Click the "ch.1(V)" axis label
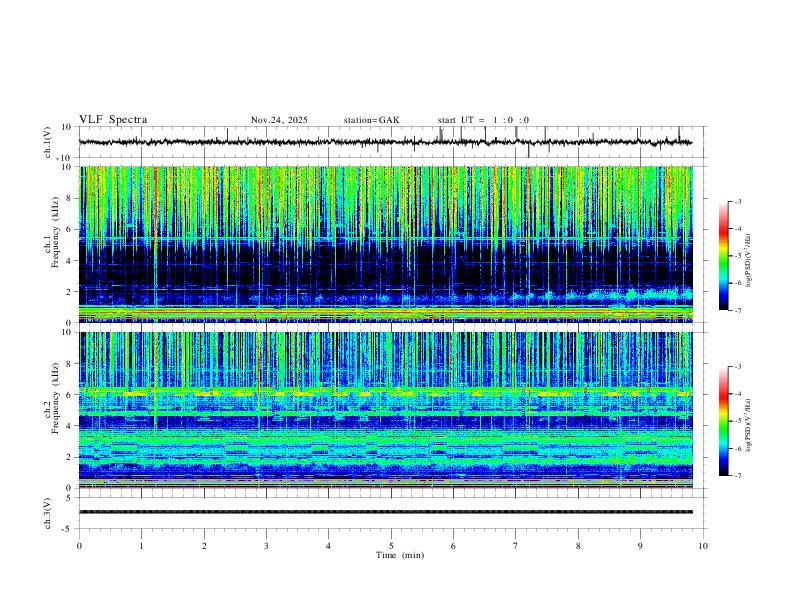 pyautogui.click(x=48, y=142)
